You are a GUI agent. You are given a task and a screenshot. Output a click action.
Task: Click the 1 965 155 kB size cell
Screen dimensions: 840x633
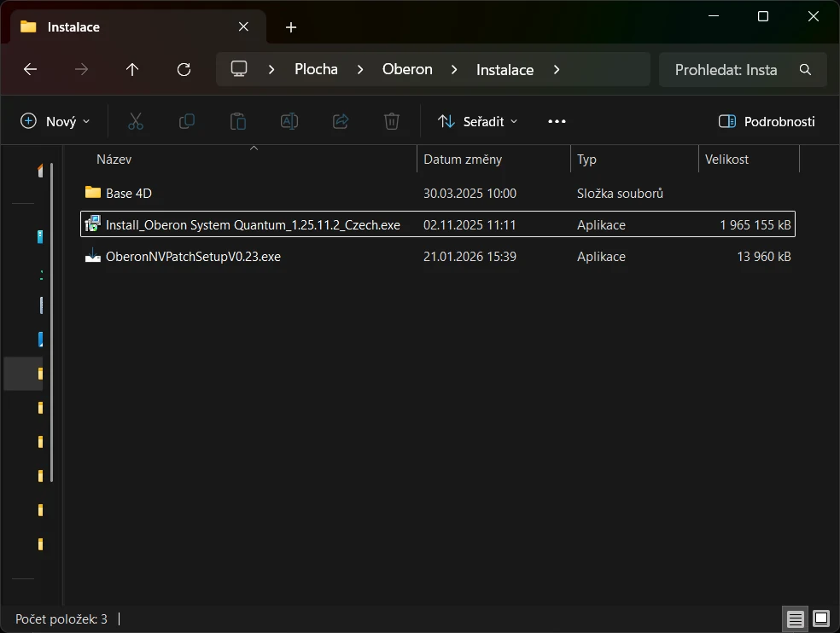coord(755,225)
